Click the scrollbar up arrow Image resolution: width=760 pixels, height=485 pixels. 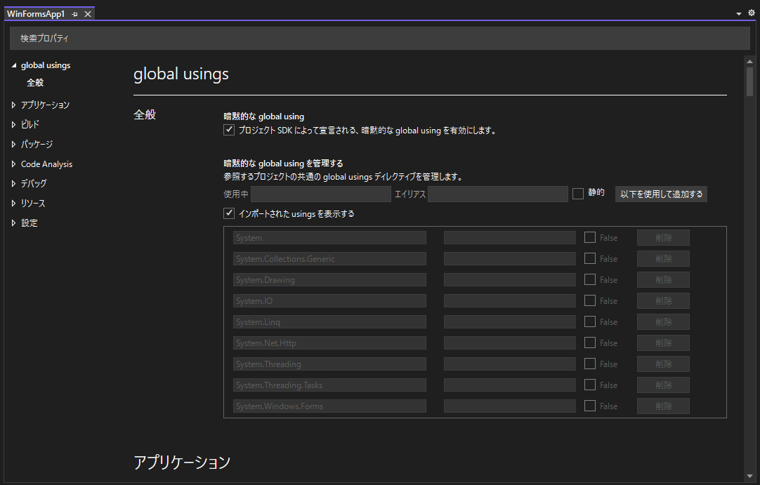point(750,61)
